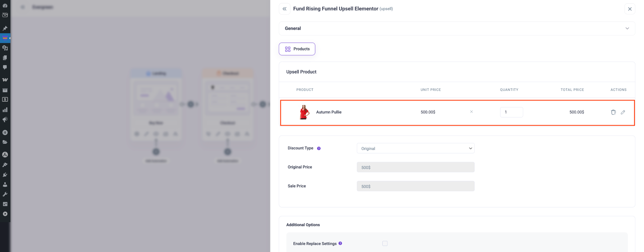644x252 pixels.
Task: Click the back double-chevron beside funnel title
Action: [x=284, y=9]
